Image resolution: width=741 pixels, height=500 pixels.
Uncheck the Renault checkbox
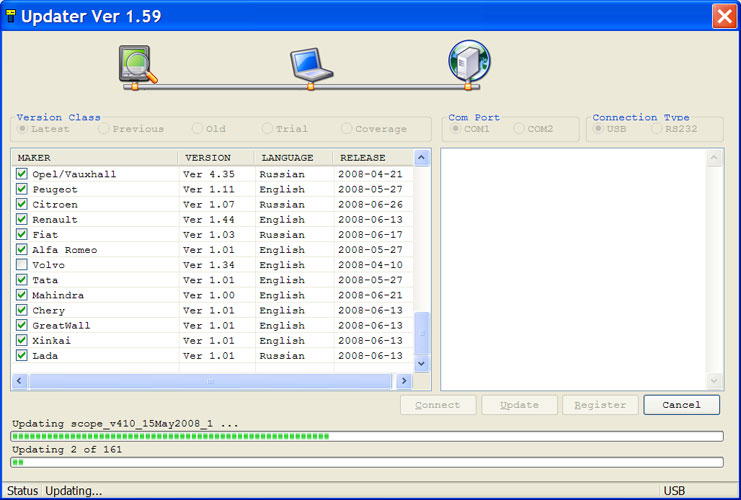point(22,219)
